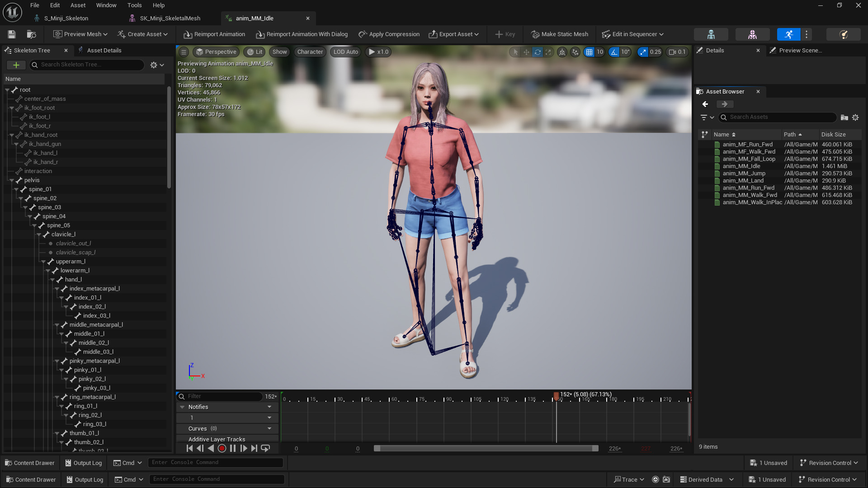This screenshot has height=488, width=868.
Task: Collapse the pelvis bone in the tree
Action: (12, 180)
